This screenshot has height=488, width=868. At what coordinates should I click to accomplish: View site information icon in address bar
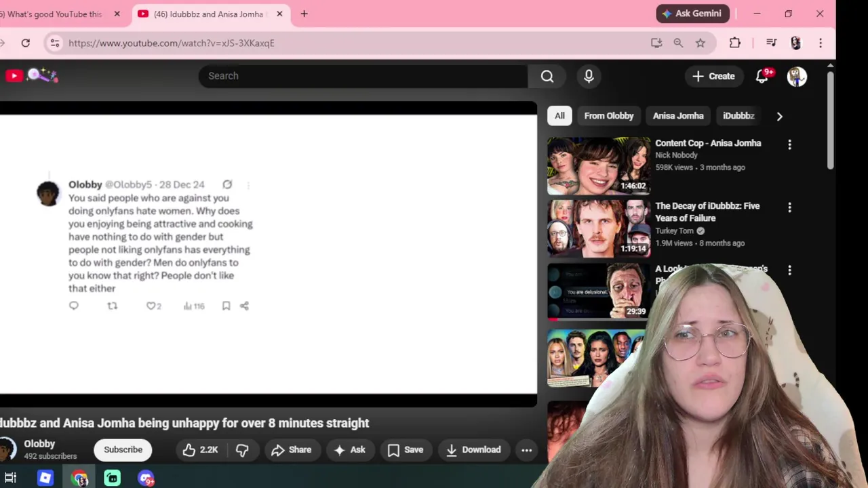(x=55, y=43)
